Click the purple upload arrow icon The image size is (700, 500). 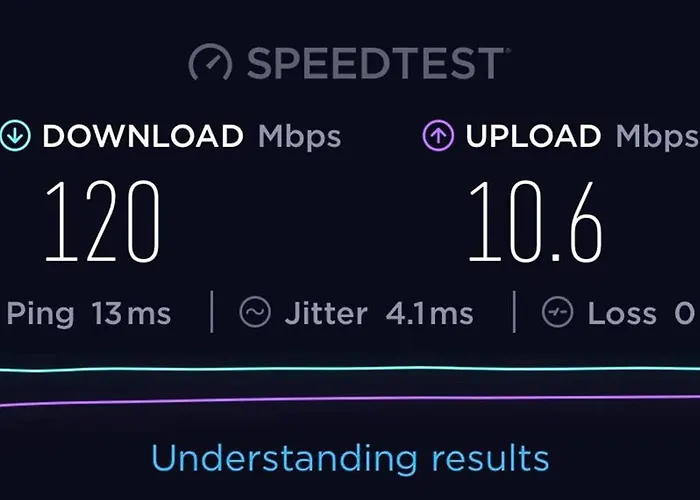[x=438, y=135]
